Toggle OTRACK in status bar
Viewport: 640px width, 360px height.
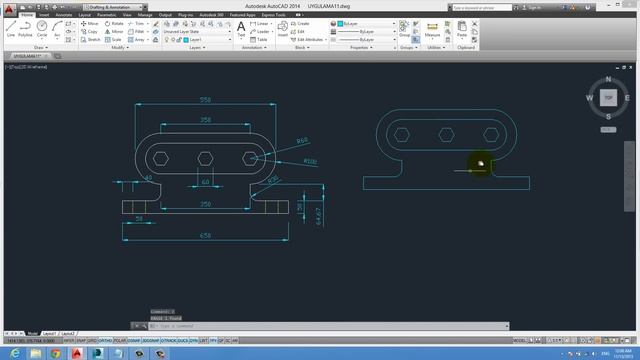[x=169, y=340]
